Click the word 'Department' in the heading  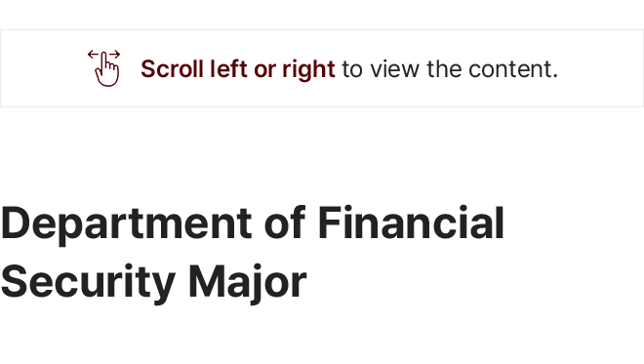coord(126,224)
